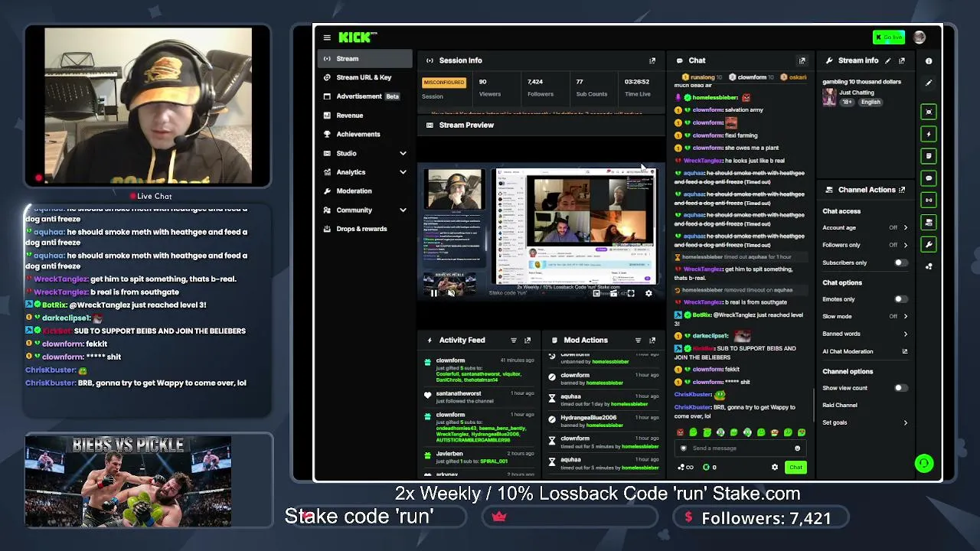
Task: Open Followers only chat access options
Action: click(865, 245)
